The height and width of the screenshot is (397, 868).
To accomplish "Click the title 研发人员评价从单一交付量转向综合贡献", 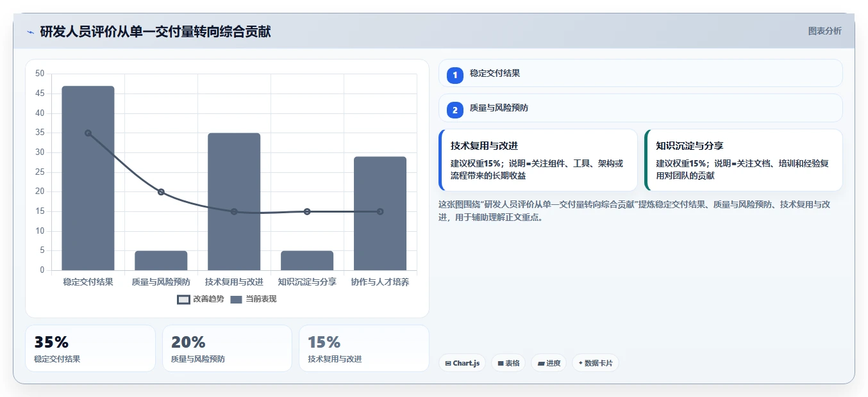I will coord(155,31).
